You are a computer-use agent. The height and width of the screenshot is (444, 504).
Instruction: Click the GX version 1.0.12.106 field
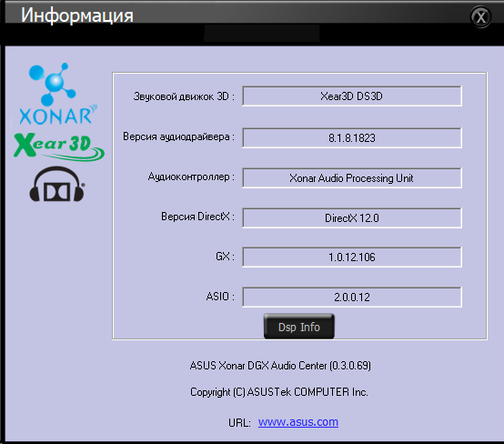tap(352, 257)
